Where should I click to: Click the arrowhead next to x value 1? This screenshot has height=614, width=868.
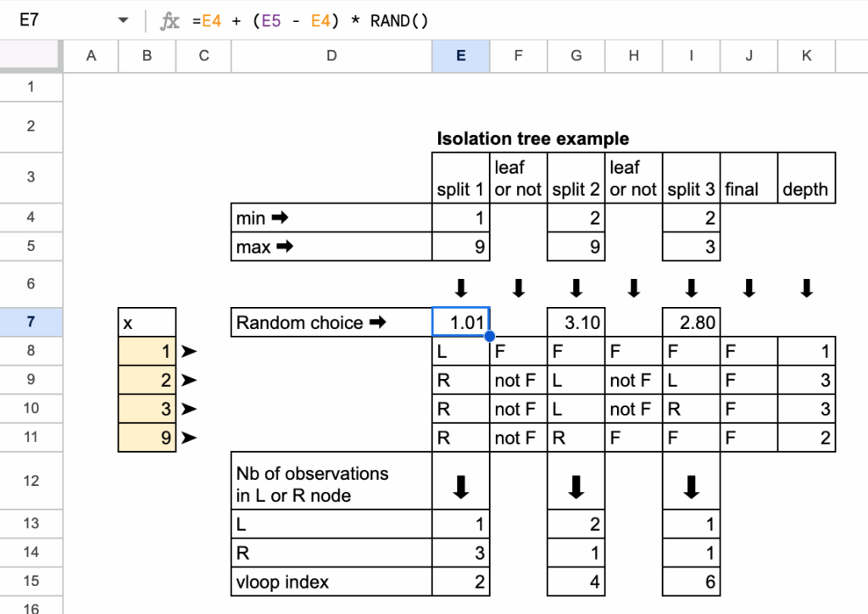pos(192,351)
